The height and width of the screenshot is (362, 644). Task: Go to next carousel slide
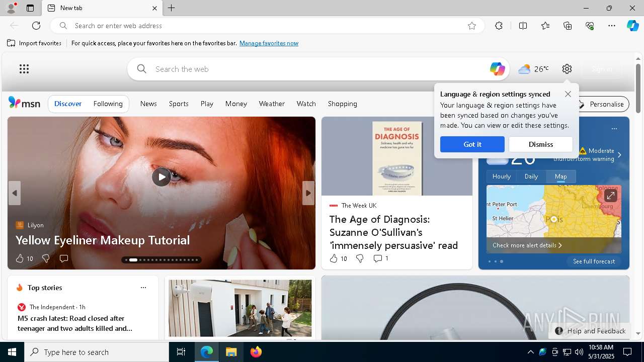pos(308,193)
